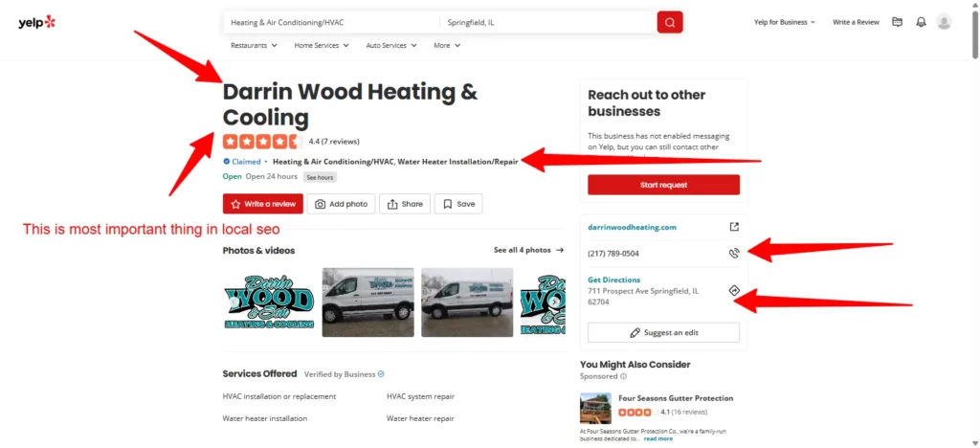Click the external link icon beside darrinwoodheating.com
This screenshot has height=448, width=980.
coord(734,227)
